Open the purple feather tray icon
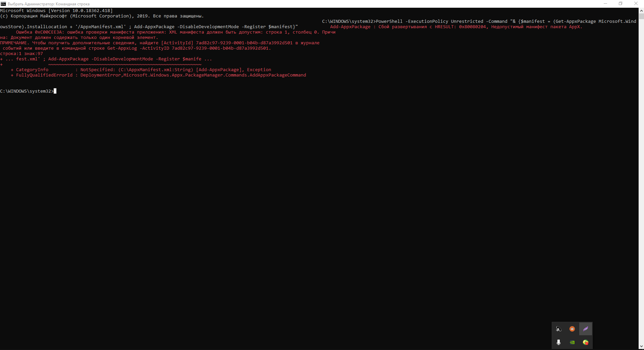 pos(586,329)
